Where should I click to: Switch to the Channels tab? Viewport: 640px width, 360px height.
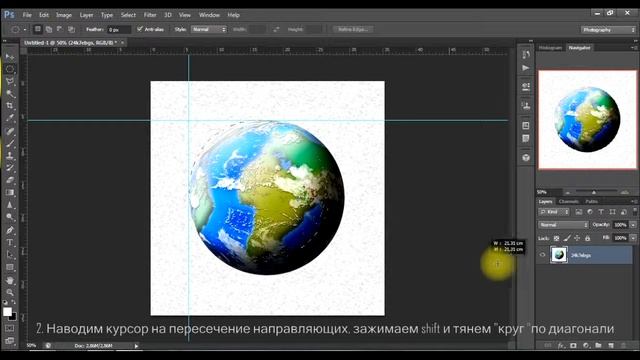tap(568, 202)
